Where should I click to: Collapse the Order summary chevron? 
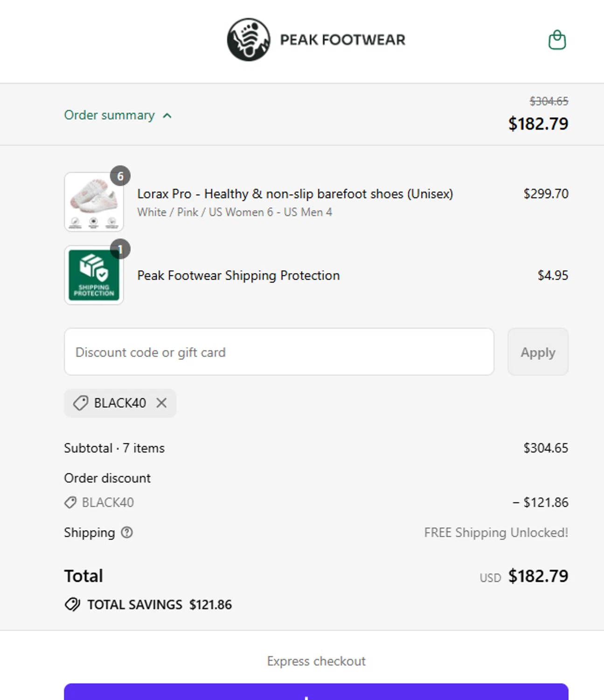167,116
